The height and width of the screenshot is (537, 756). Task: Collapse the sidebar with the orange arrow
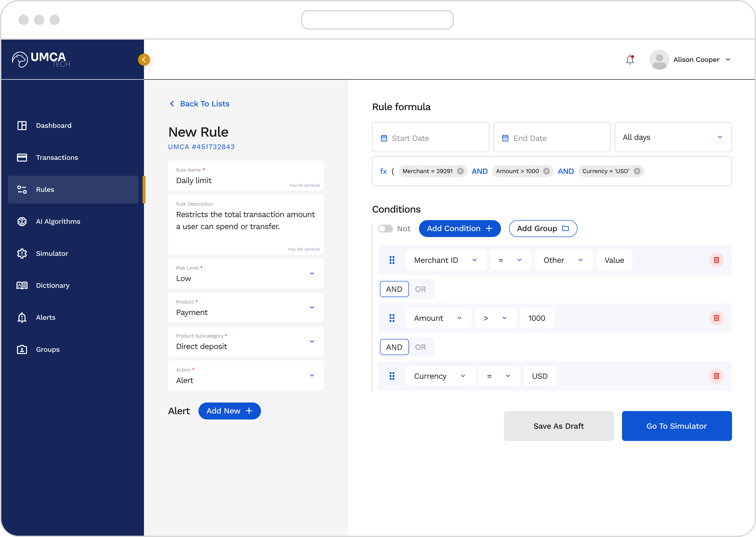tap(144, 60)
